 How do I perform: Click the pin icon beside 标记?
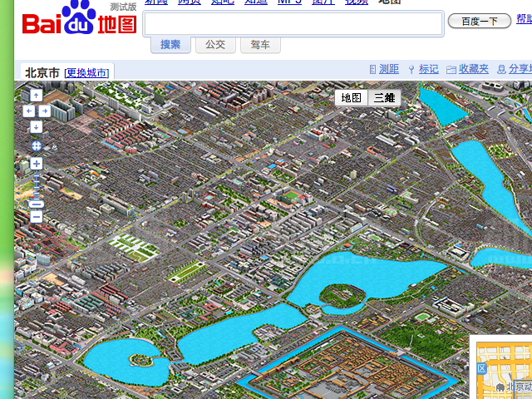pos(411,70)
